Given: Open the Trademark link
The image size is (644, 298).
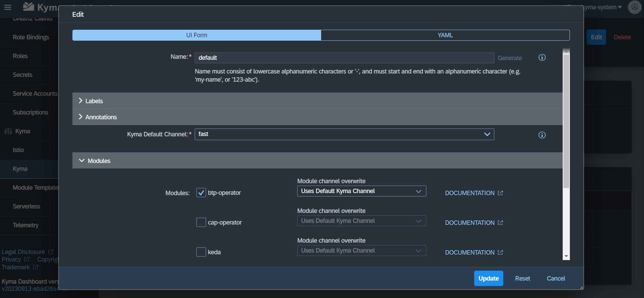Looking at the screenshot, I should pos(16,267).
